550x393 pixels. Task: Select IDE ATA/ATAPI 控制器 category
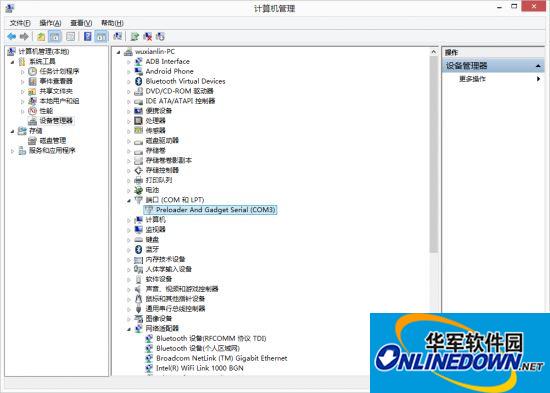point(180,101)
